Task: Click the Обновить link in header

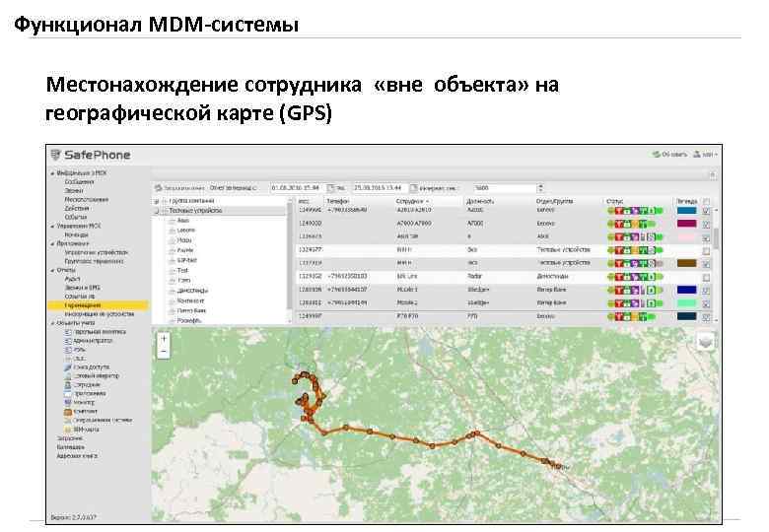Action: pos(674,155)
